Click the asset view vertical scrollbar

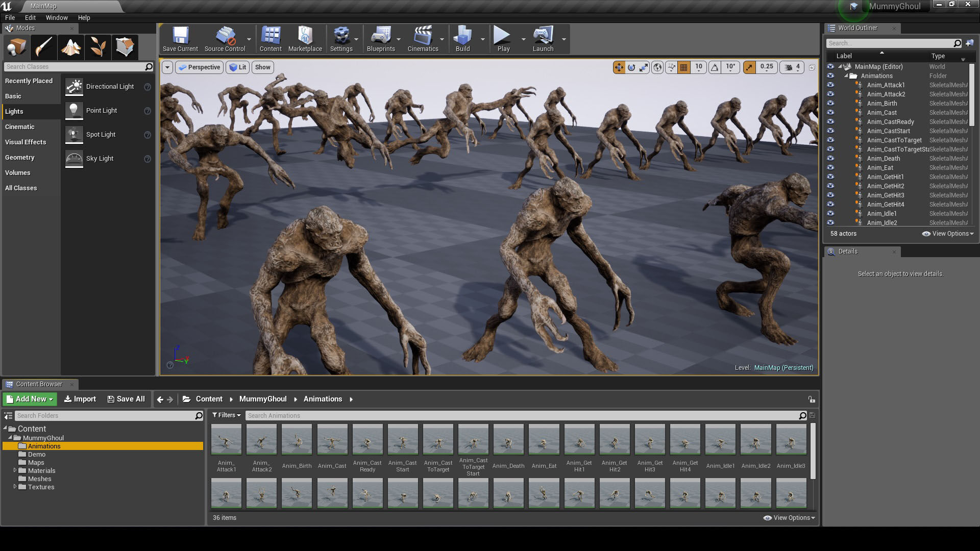coord(813,452)
